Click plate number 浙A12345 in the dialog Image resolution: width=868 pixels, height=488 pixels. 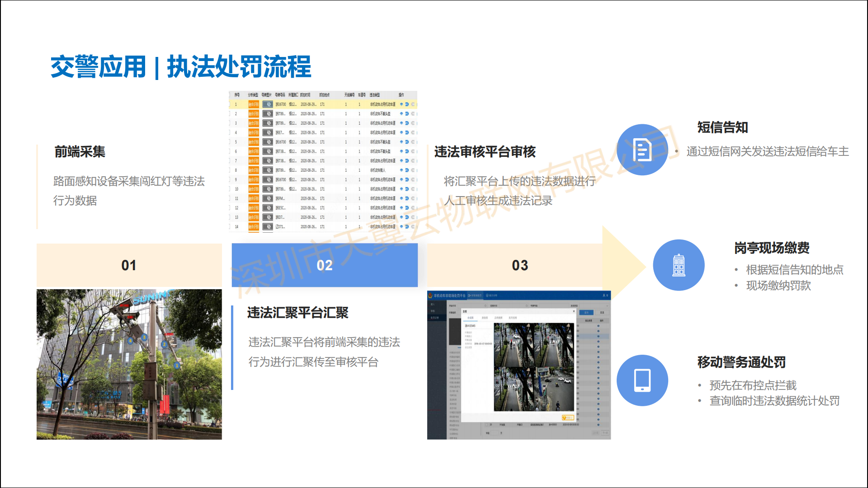(x=470, y=326)
